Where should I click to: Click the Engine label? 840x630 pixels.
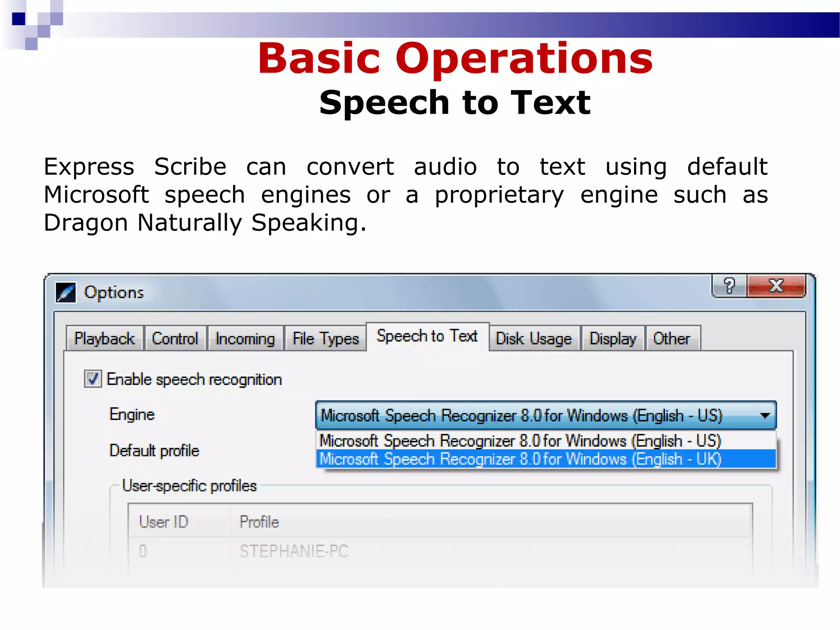(x=132, y=414)
